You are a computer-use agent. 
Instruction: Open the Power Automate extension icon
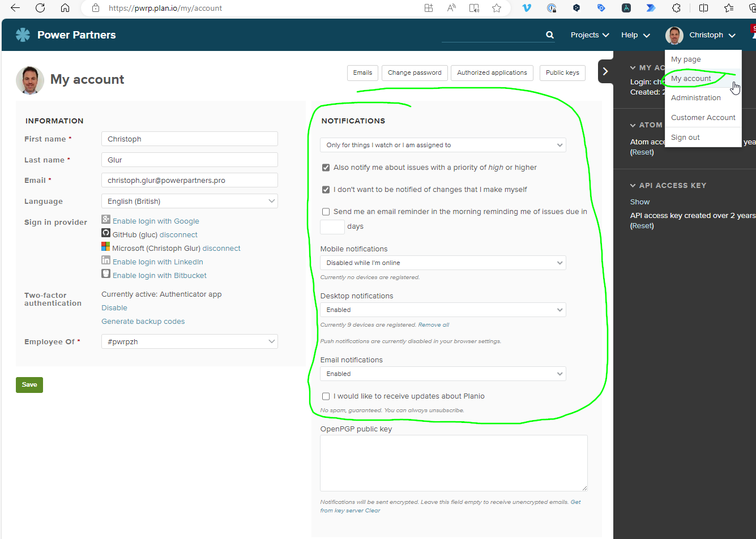pyautogui.click(x=651, y=8)
